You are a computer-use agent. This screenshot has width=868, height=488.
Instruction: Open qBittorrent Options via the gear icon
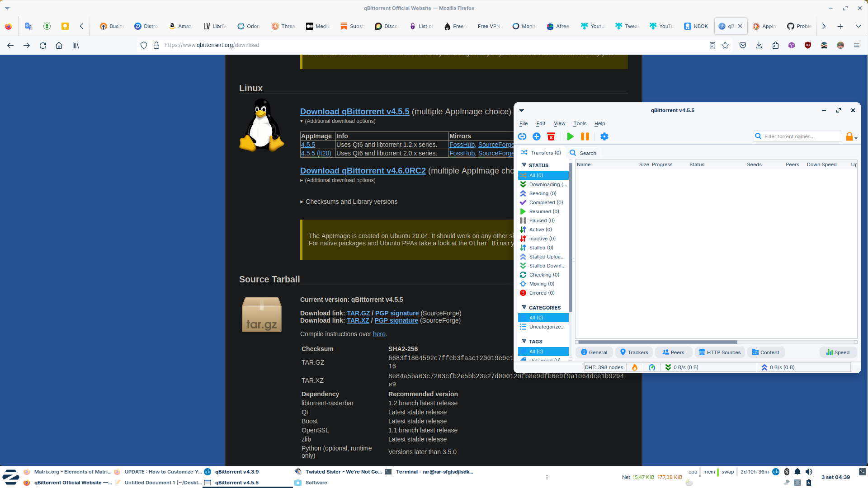point(604,136)
